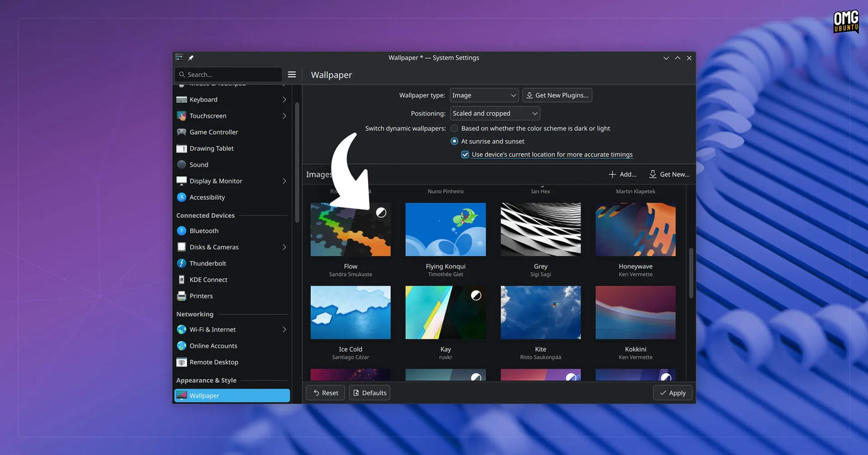Click the author name Ian Hex
Image resolution: width=868 pixels, height=455 pixels.
coord(540,191)
